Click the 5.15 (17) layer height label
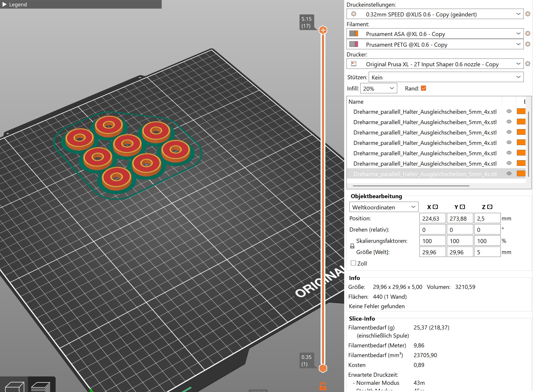Screen dimensions: 533x392 pos(306,22)
